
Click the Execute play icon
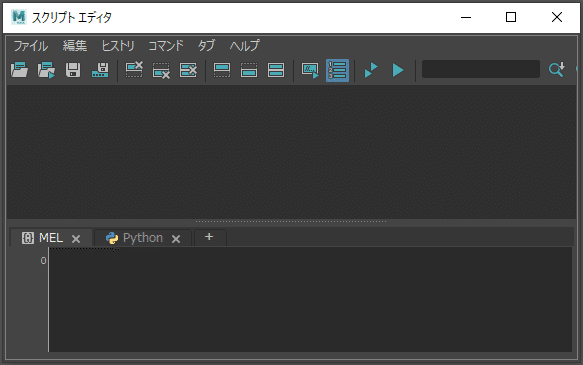click(398, 70)
